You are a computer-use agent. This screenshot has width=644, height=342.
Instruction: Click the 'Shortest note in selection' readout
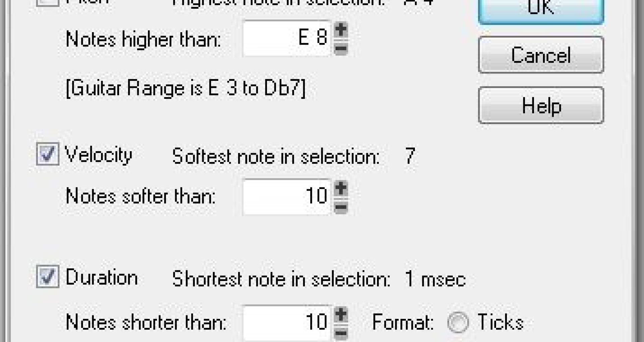[319, 279]
